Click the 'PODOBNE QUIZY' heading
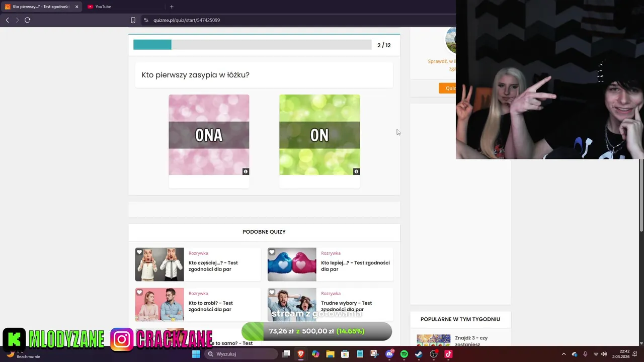The width and height of the screenshot is (644, 362). [264, 232]
